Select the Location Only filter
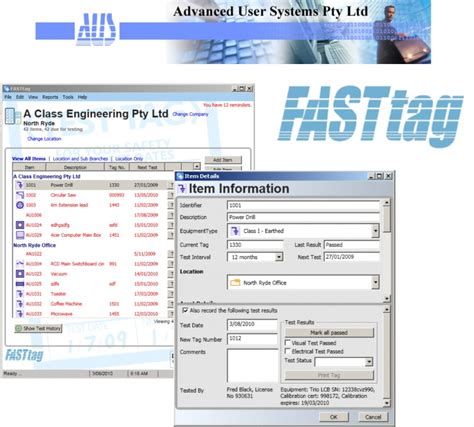This screenshot has height=427, width=474. [x=129, y=159]
